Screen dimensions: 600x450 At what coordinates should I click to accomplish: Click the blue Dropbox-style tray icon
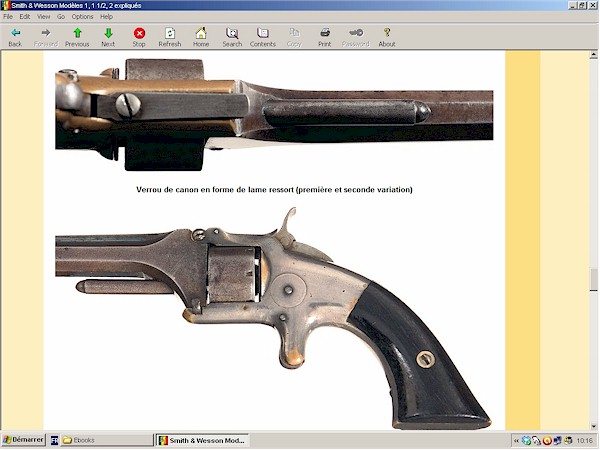[x=527, y=441]
